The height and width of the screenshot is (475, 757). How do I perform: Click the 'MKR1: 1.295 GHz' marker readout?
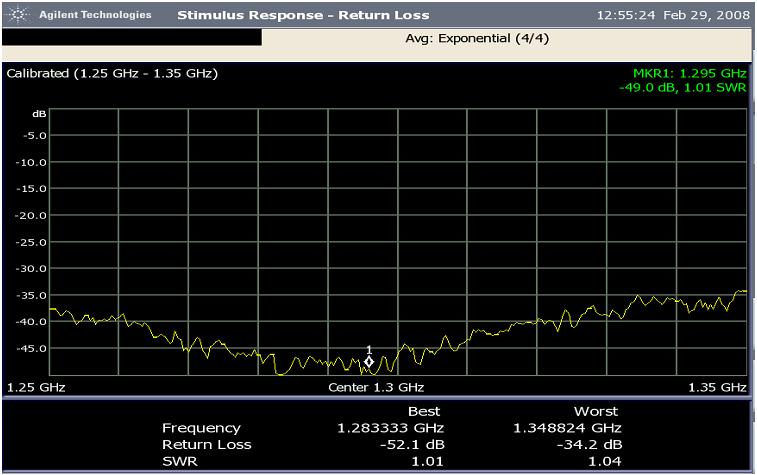point(689,73)
